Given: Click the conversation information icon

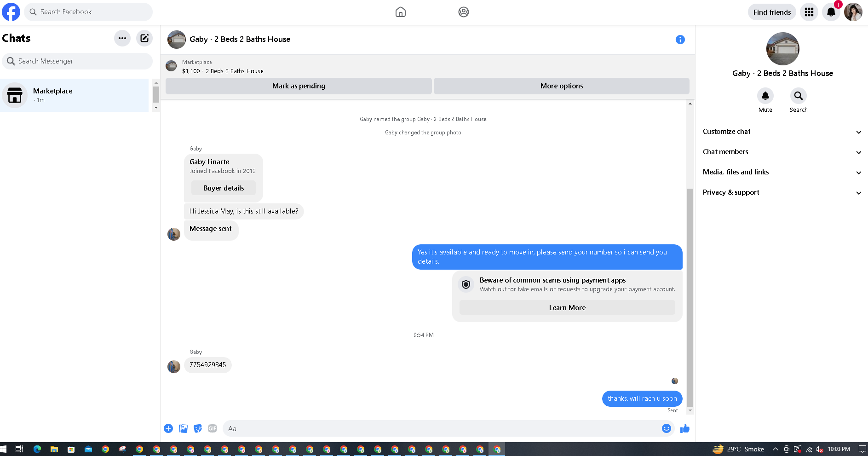Looking at the screenshot, I should 680,40.
